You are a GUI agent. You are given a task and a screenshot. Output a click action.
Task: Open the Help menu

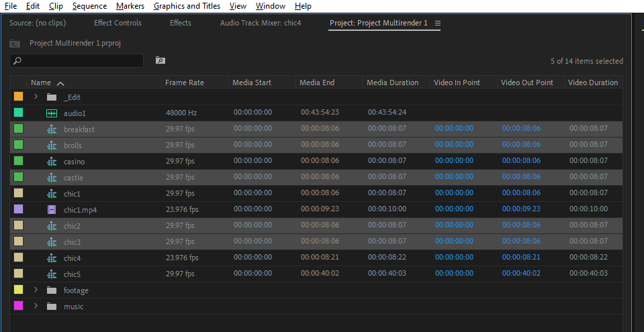pos(303,6)
